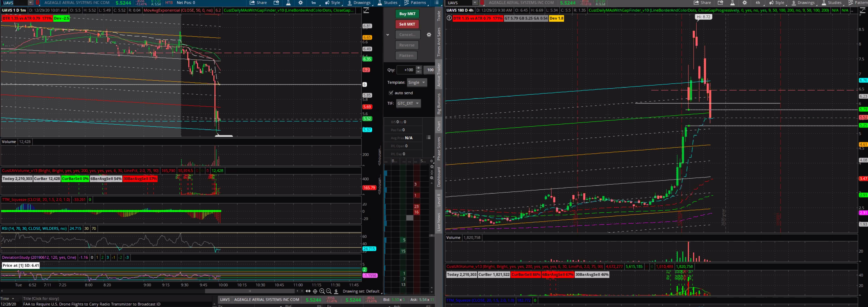Decrease quantity with the minus stepper
The image size is (868, 307).
[x=418, y=72]
